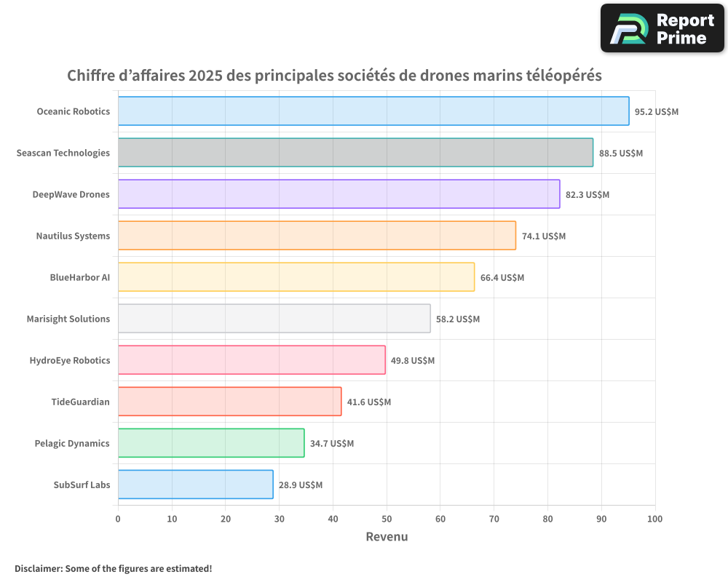Viewport: 728px width, 582px height.
Task: Click the Report Prime logo icon
Action: click(628, 29)
